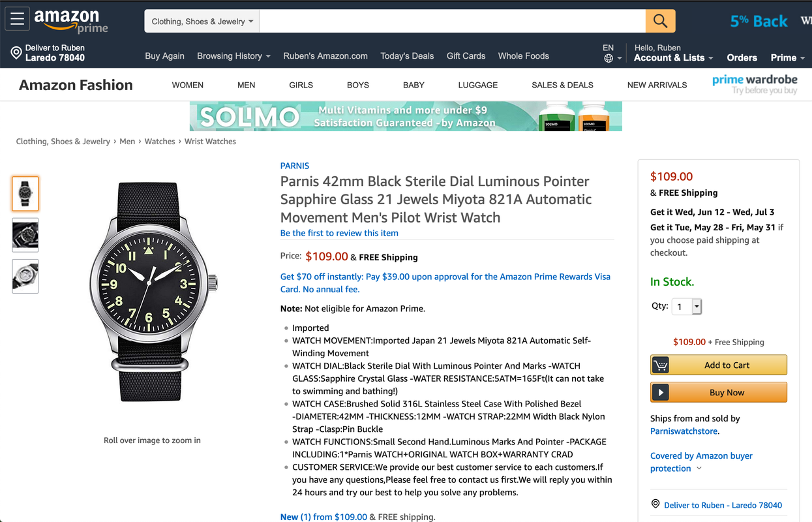This screenshot has height=522, width=812.
Task: Click the Amazon Prime logo
Action: coord(71,20)
